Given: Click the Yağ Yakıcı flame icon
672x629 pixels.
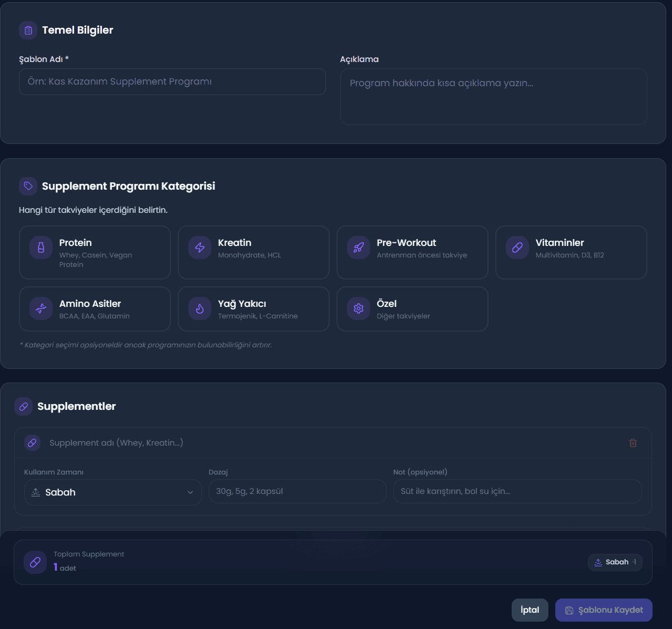Looking at the screenshot, I should click(x=200, y=308).
